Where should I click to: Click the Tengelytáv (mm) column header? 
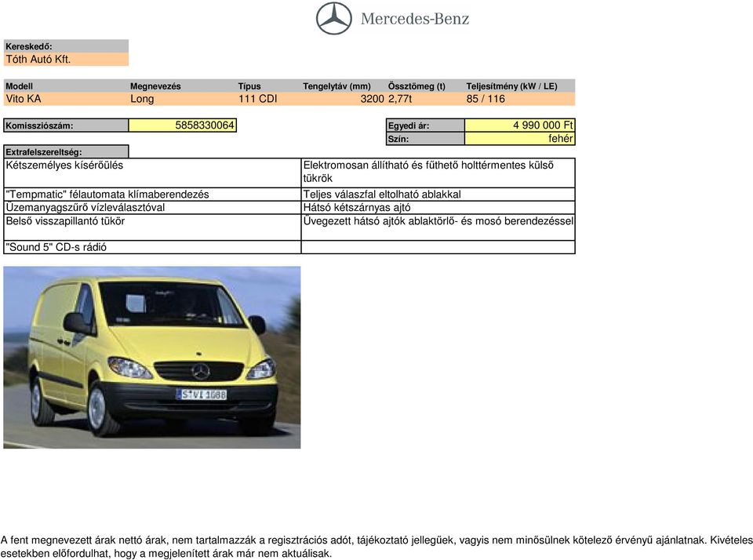[336, 86]
